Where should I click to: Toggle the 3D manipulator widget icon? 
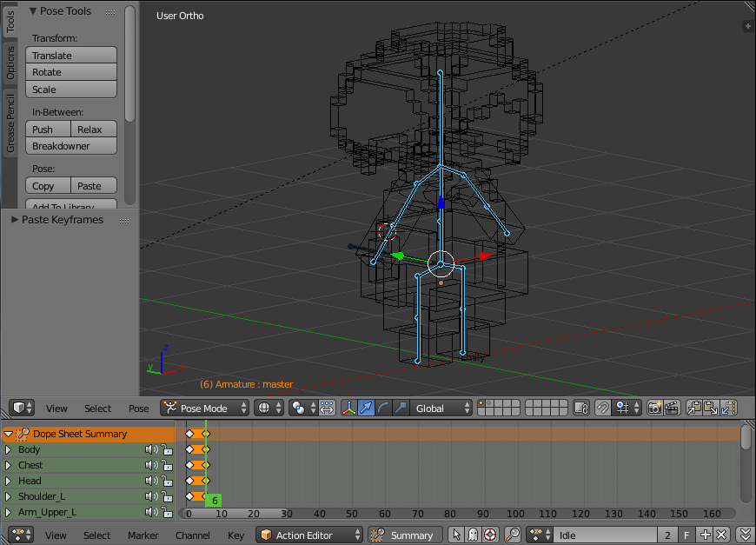pos(349,408)
